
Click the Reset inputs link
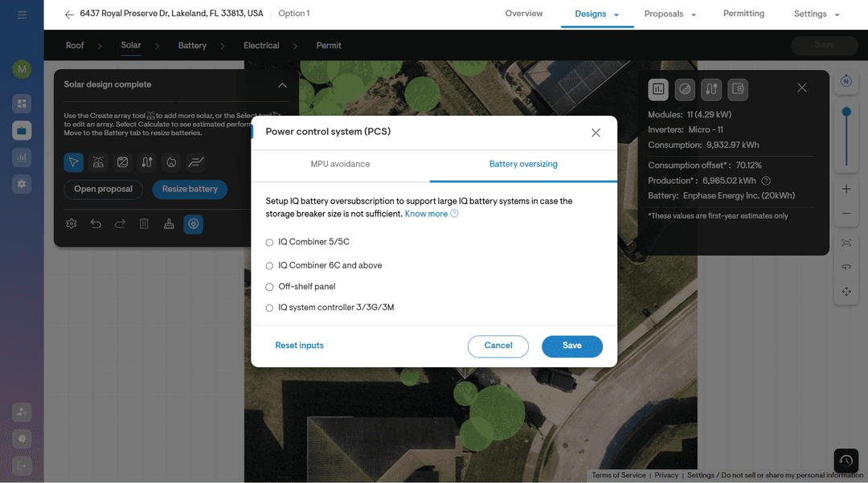coord(299,346)
